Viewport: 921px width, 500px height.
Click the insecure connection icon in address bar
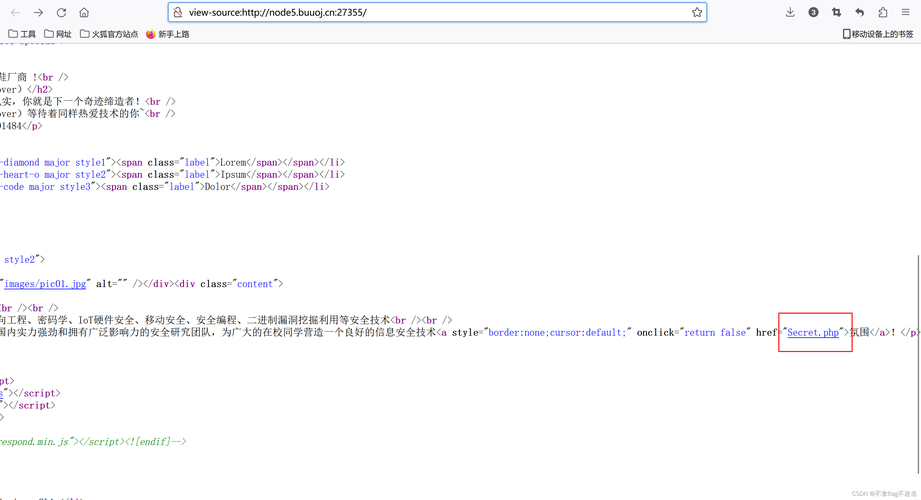click(x=178, y=12)
